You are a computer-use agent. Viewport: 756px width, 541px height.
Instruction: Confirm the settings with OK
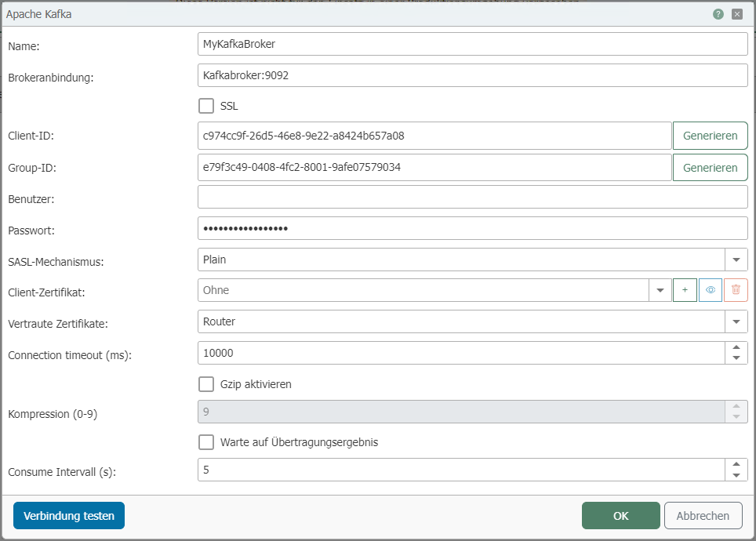620,515
